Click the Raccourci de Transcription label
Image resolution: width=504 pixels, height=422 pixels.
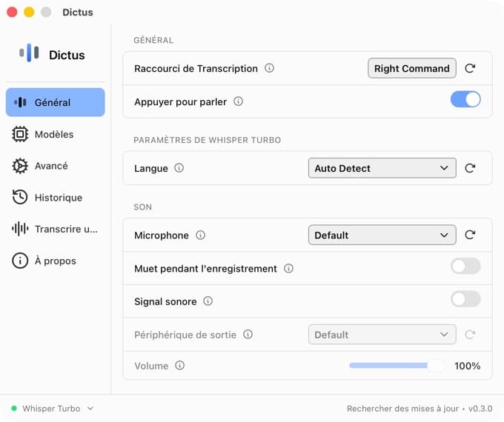click(x=196, y=68)
